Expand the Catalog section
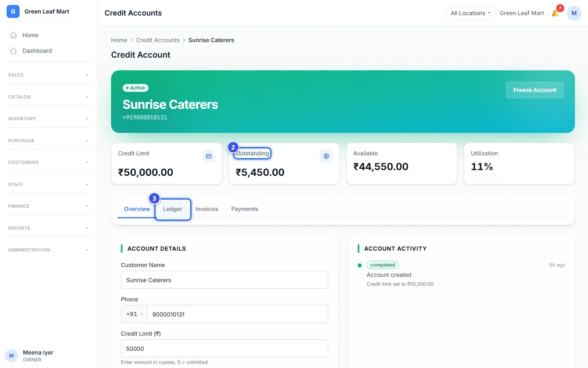 [49, 97]
